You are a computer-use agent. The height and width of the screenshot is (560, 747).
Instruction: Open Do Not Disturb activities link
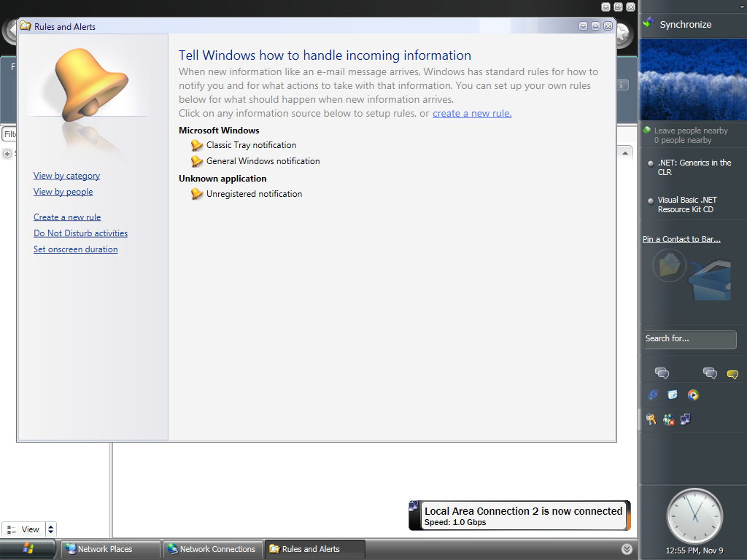[80, 233]
